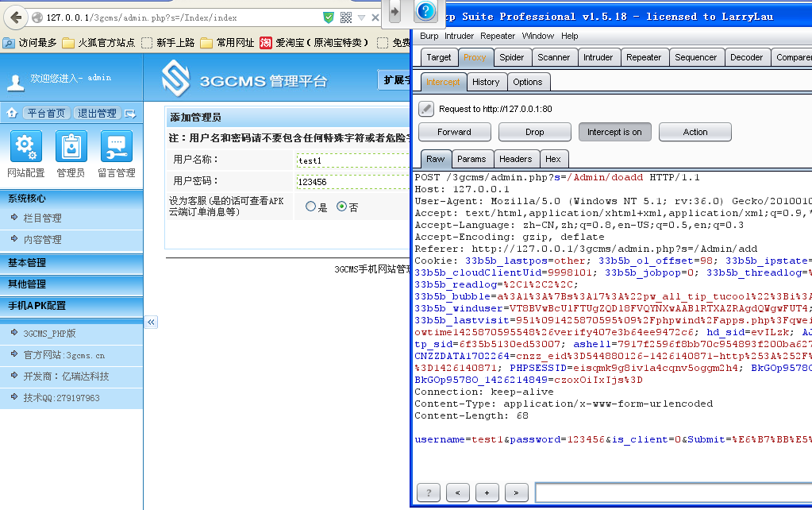Open 管理员 clipboard icon
812x510 pixels.
[x=71, y=146]
